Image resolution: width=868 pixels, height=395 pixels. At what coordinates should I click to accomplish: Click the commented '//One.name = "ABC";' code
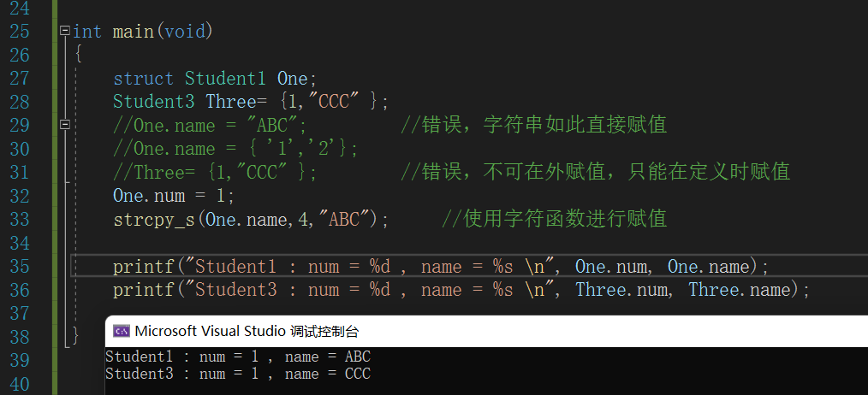click(211, 126)
